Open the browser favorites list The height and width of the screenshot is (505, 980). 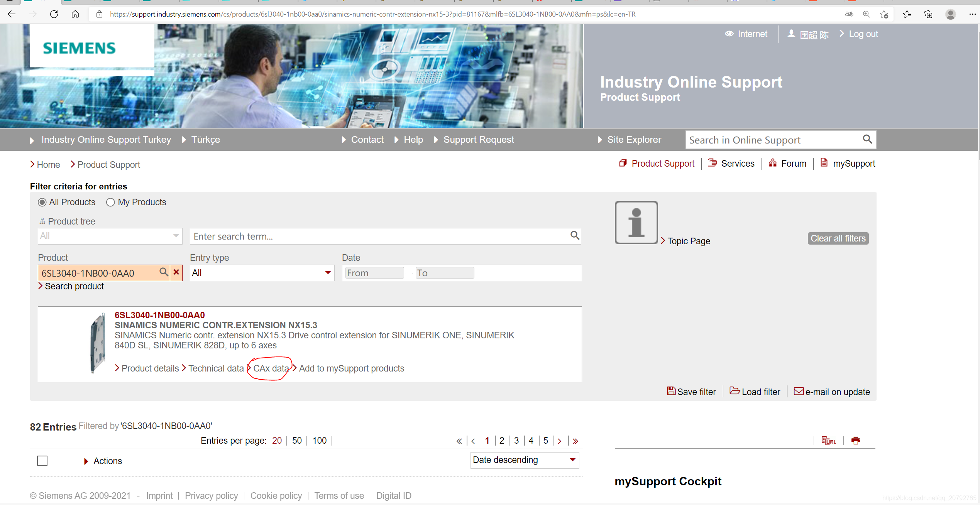click(907, 14)
